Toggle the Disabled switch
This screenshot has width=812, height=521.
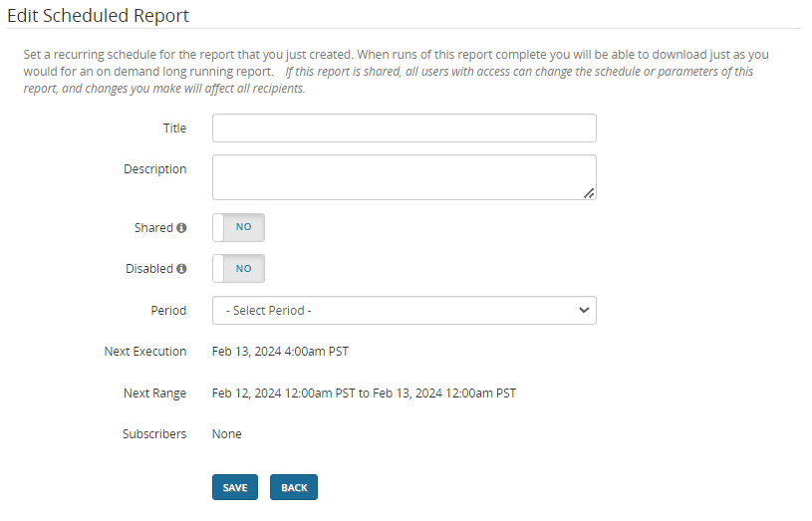coord(239,268)
